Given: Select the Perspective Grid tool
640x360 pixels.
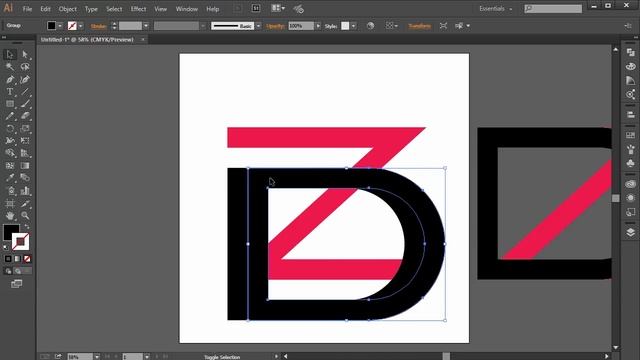Looking at the screenshot, I should pos(25,153).
